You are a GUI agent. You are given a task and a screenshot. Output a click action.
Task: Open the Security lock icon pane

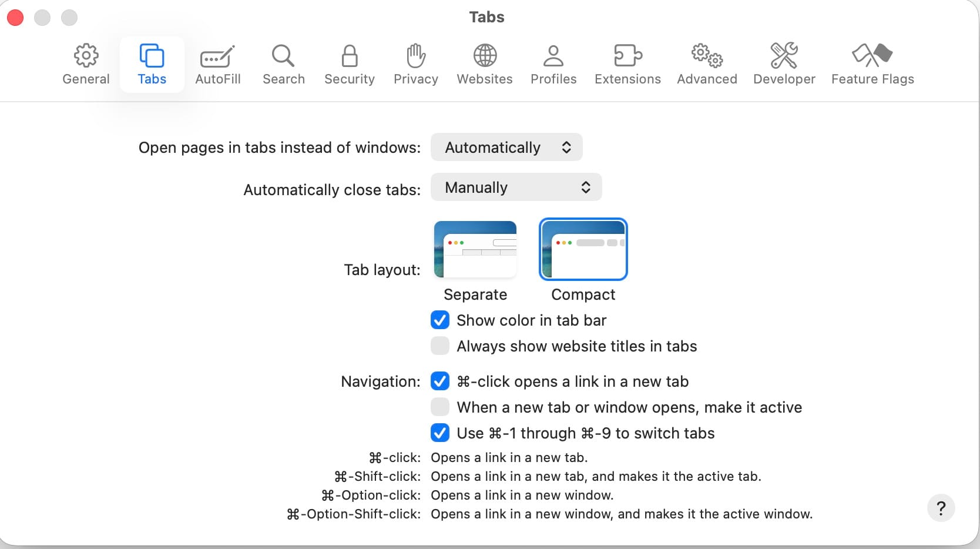[349, 64]
